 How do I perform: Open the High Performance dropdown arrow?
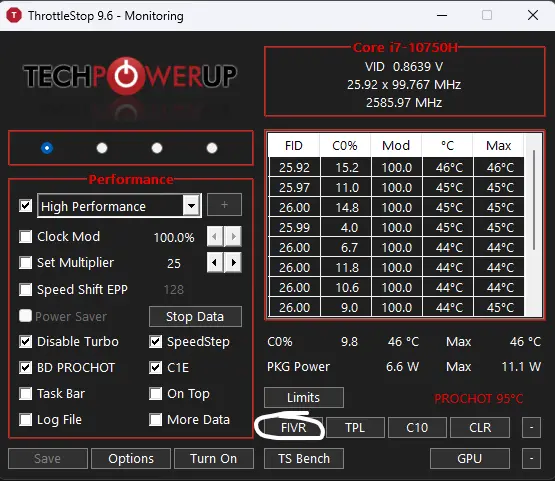(x=191, y=206)
